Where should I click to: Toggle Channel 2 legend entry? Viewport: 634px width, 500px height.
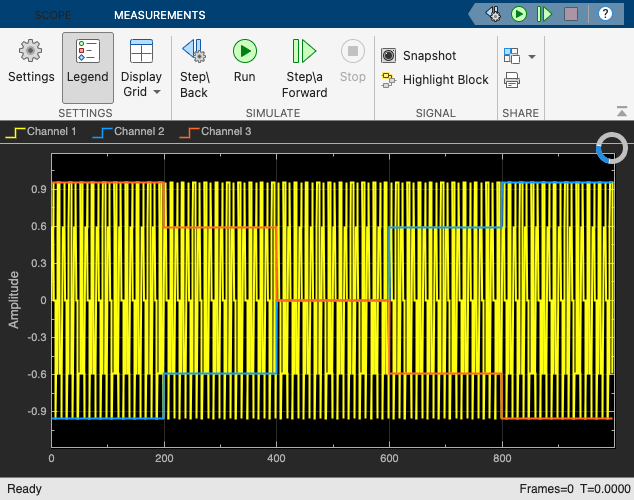tap(127, 131)
